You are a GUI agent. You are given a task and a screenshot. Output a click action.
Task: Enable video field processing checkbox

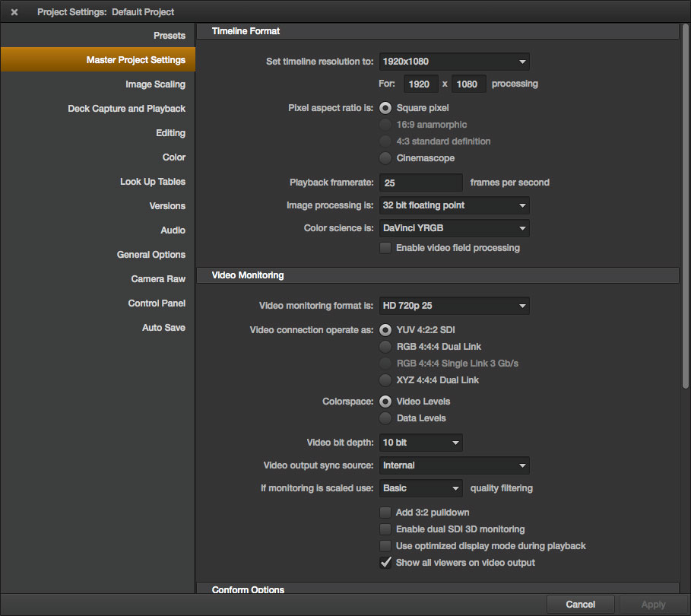[385, 248]
